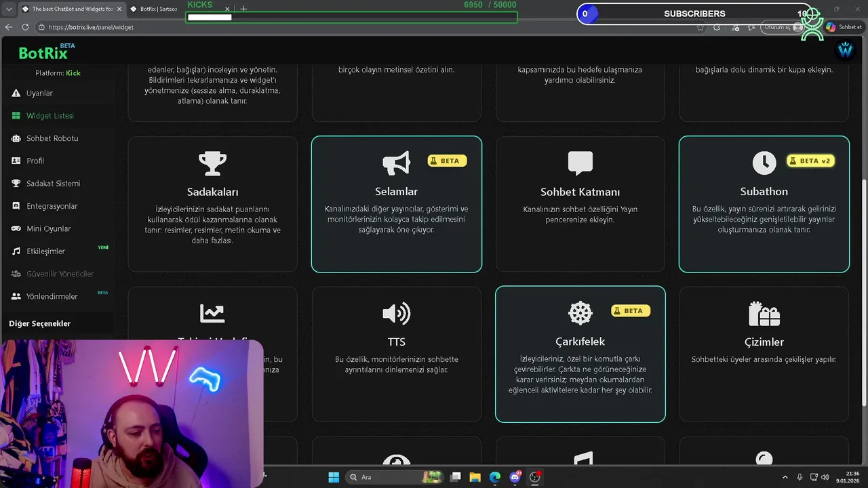The height and width of the screenshot is (488, 868).
Task: Open the Sohbet Katmanı widget
Action: pos(580,204)
